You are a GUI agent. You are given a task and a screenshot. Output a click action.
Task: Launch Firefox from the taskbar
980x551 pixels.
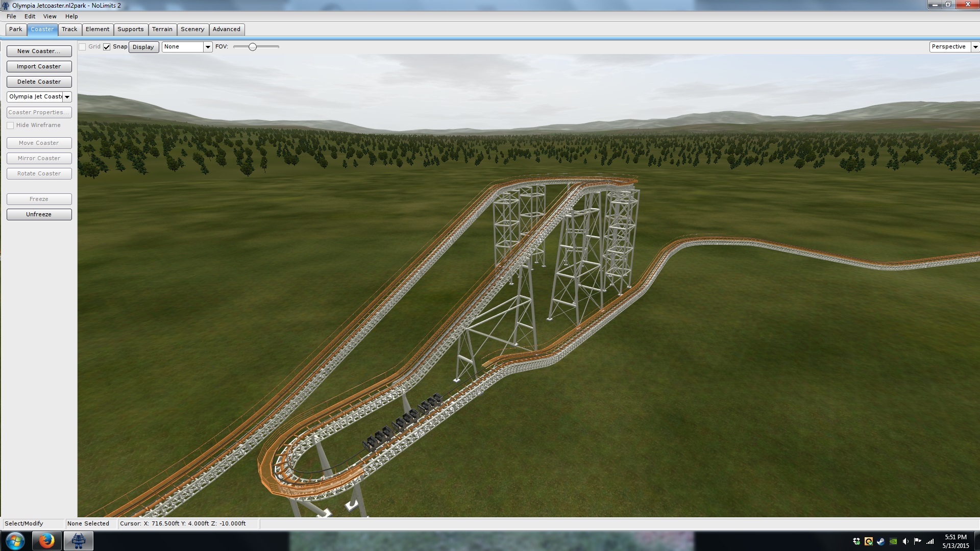click(46, 541)
